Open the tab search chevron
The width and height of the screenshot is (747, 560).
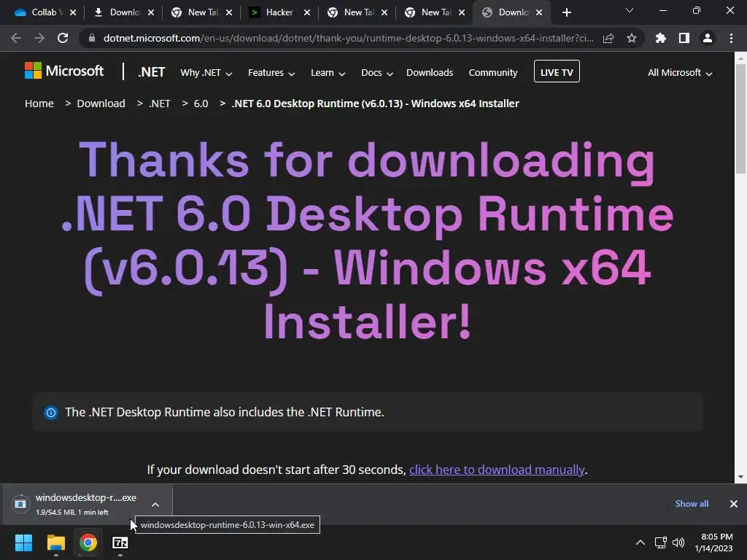[630, 10]
